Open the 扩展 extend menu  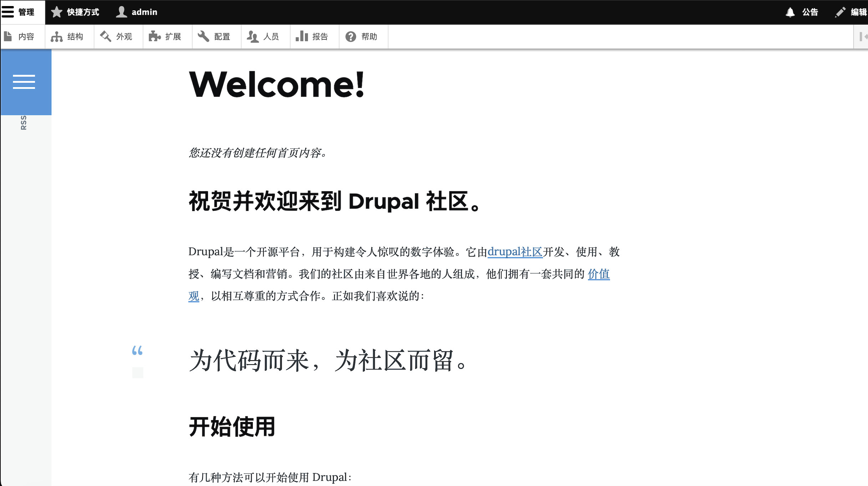168,36
